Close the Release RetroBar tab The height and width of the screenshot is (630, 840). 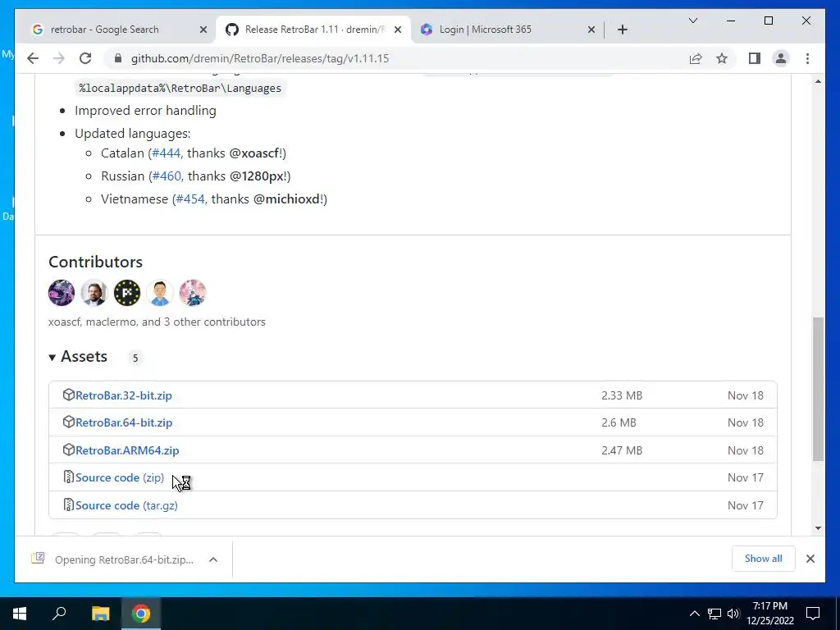(x=398, y=30)
